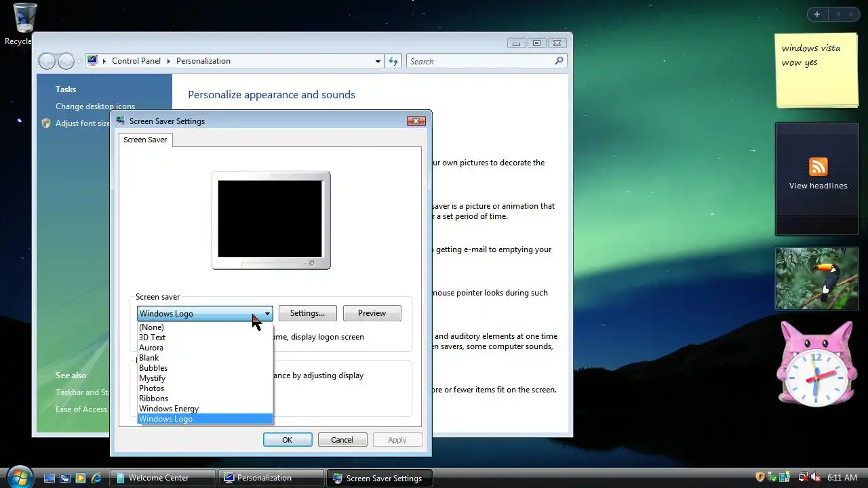Choose Blank from screen saver list
Screen dimensions: 868x488
pyautogui.click(x=205, y=357)
